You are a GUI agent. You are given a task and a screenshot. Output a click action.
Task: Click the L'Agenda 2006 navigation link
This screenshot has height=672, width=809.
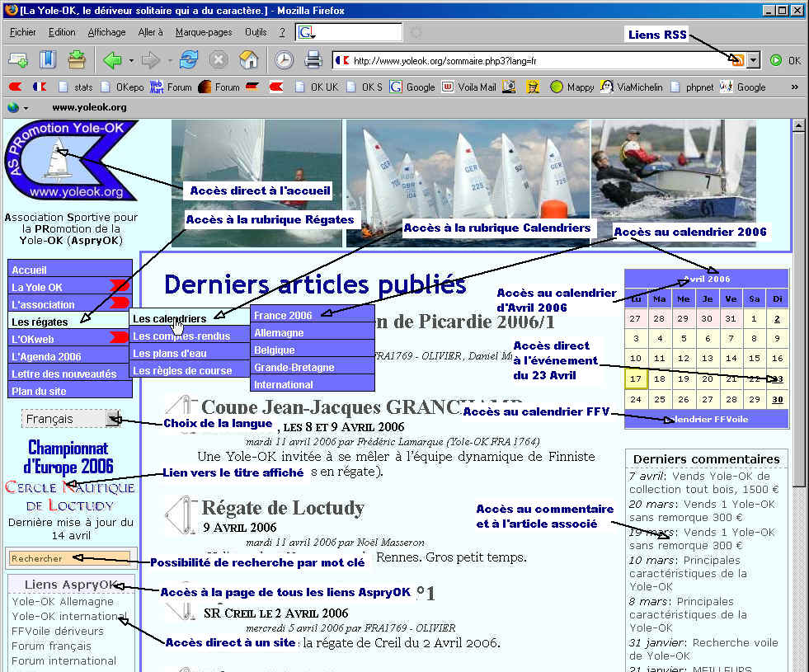(46, 357)
